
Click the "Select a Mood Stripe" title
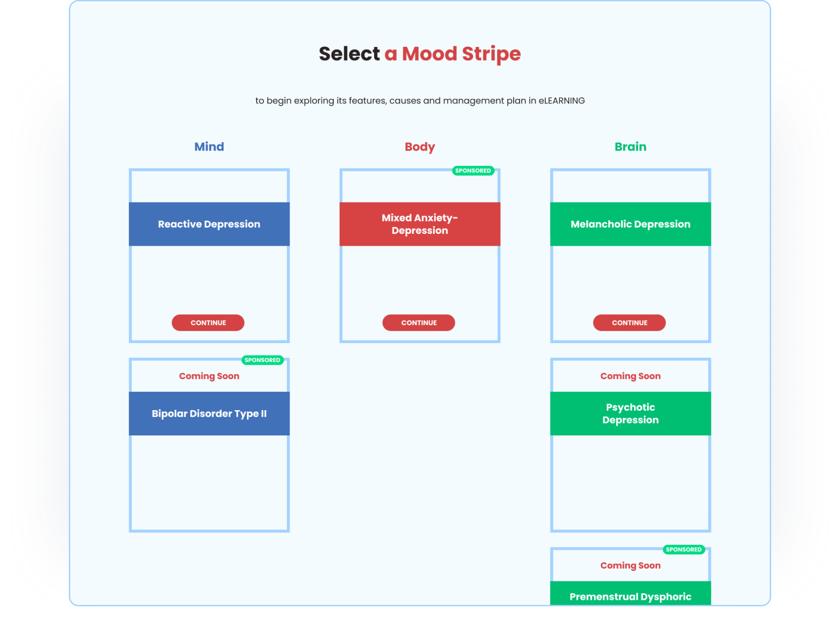coord(420,54)
